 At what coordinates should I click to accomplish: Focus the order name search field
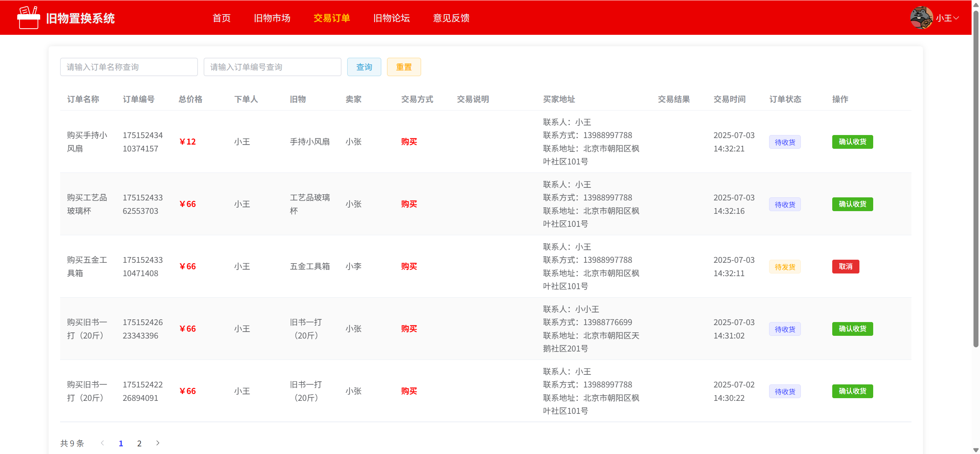tap(129, 67)
